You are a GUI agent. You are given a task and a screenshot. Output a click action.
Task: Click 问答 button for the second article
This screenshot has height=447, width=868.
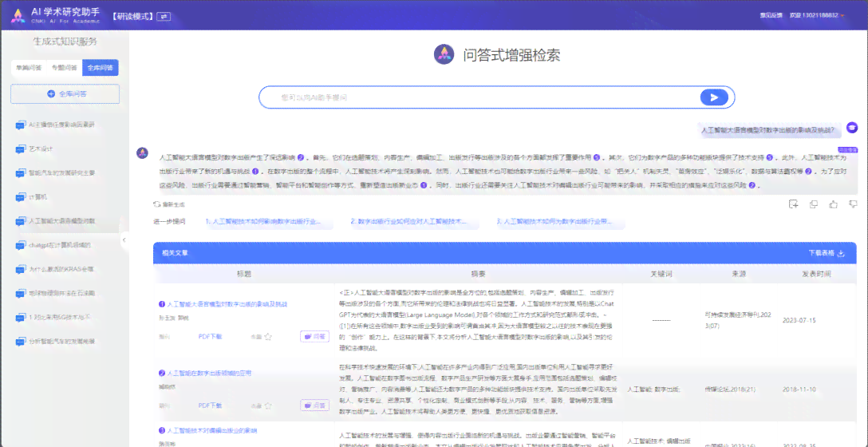point(315,405)
